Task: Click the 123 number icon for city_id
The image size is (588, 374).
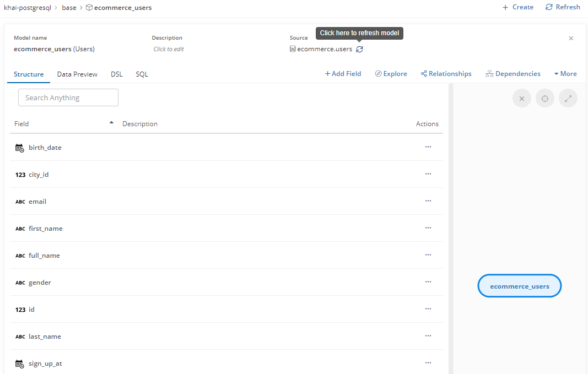Action: pos(20,175)
